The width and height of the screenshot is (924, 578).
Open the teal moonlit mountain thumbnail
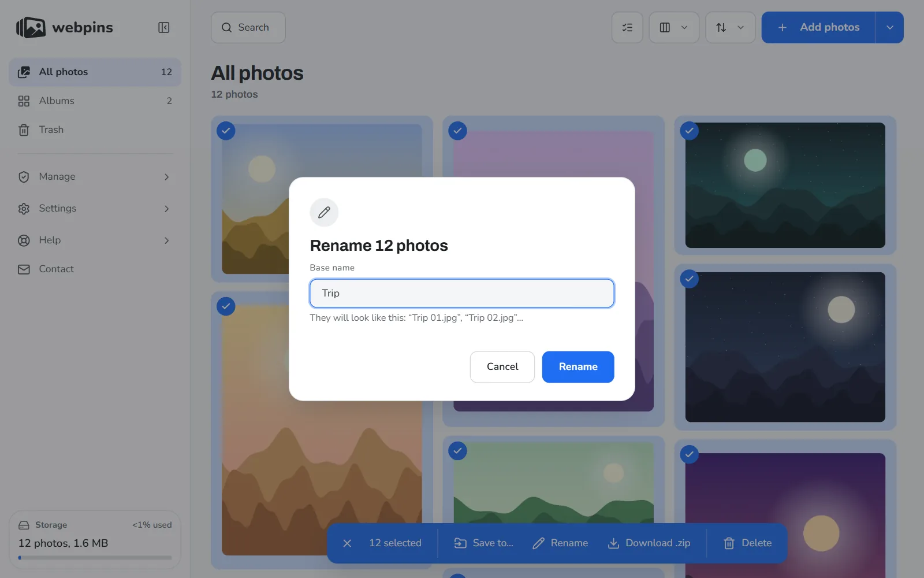point(785,185)
